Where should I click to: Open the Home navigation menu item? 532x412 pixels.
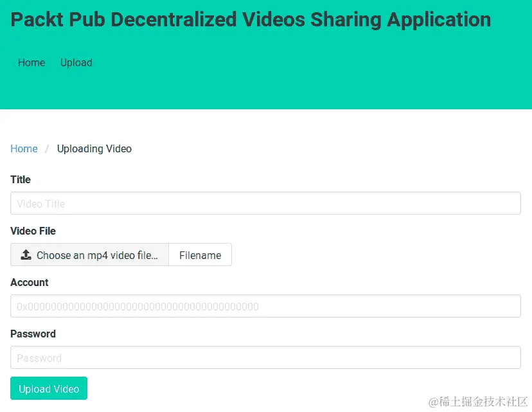click(31, 63)
